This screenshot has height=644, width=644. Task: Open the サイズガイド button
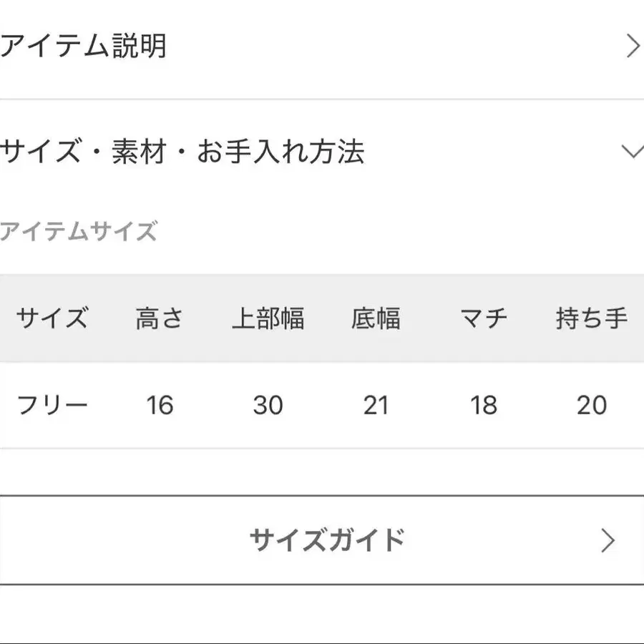(322, 540)
